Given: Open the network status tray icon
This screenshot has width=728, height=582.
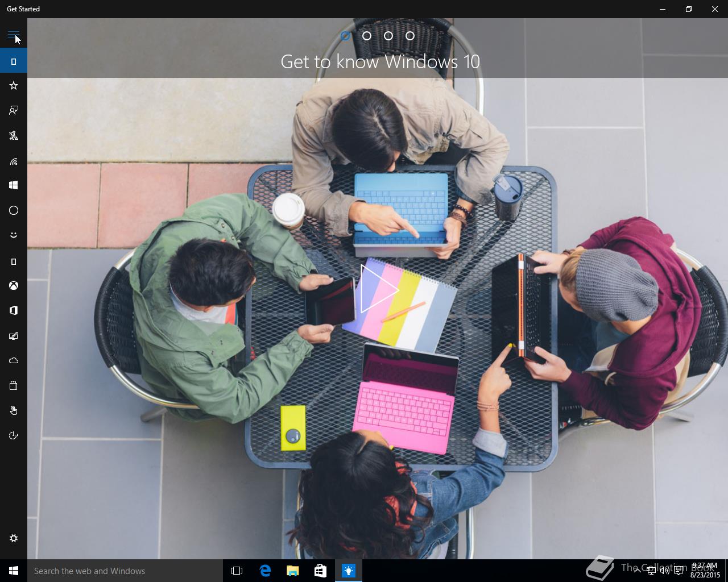Looking at the screenshot, I should pyautogui.click(x=651, y=571).
